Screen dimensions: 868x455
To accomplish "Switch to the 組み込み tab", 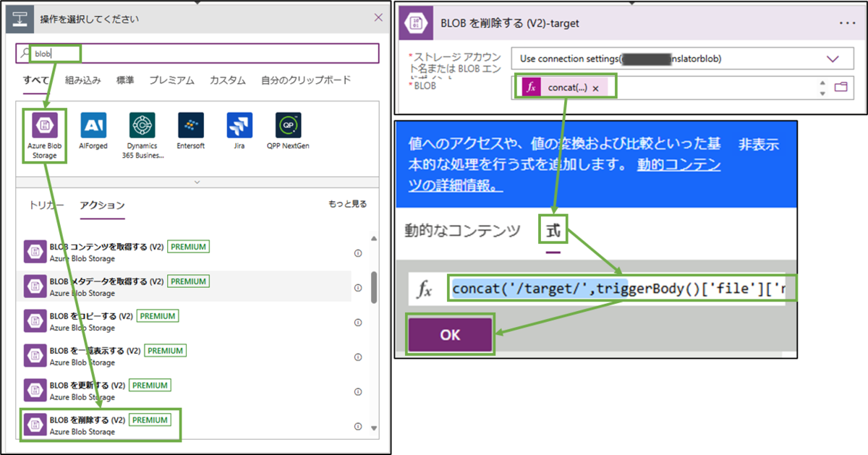I will [82, 80].
